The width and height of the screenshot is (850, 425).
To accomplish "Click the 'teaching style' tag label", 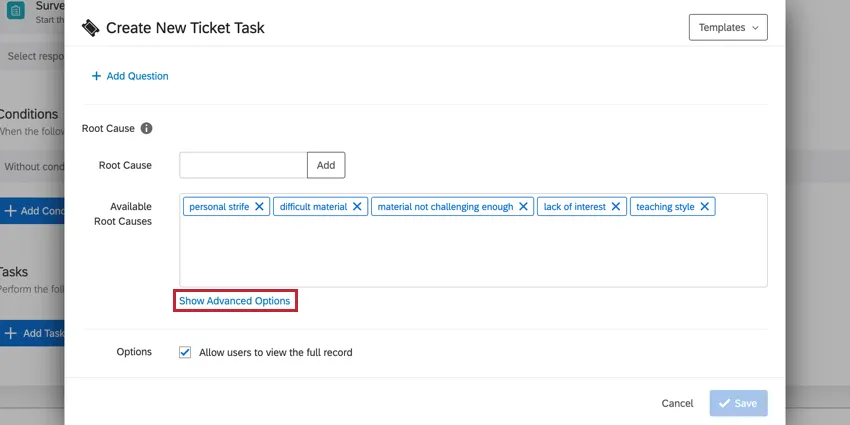I will coord(665,207).
